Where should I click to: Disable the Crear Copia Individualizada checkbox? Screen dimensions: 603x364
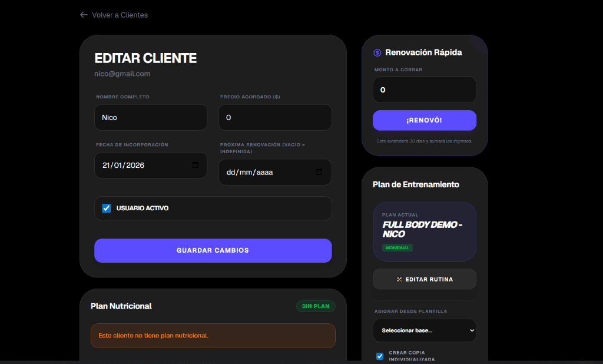(379, 356)
